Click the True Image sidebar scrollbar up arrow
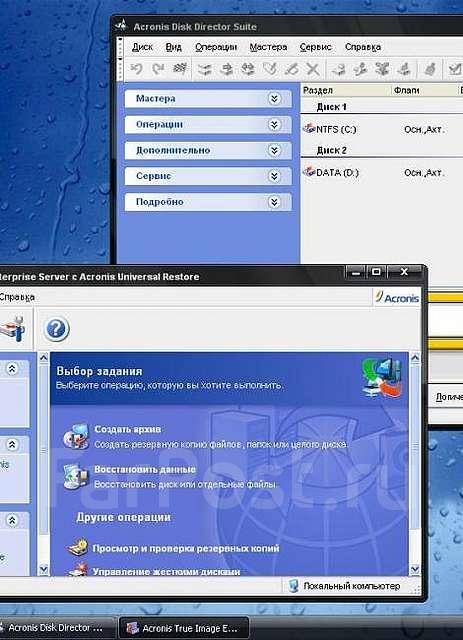Screen dimensions: 463x640 pyautogui.click(x=44, y=358)
